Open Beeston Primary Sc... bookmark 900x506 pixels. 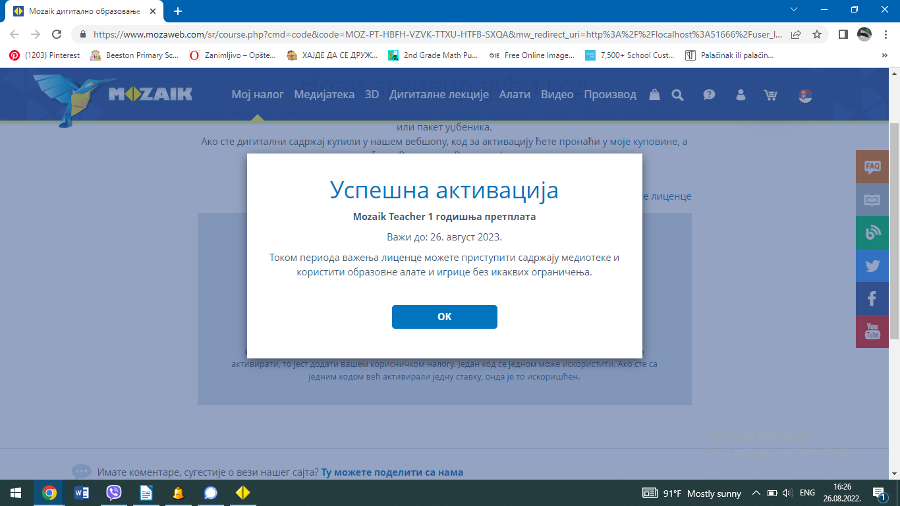135,55
